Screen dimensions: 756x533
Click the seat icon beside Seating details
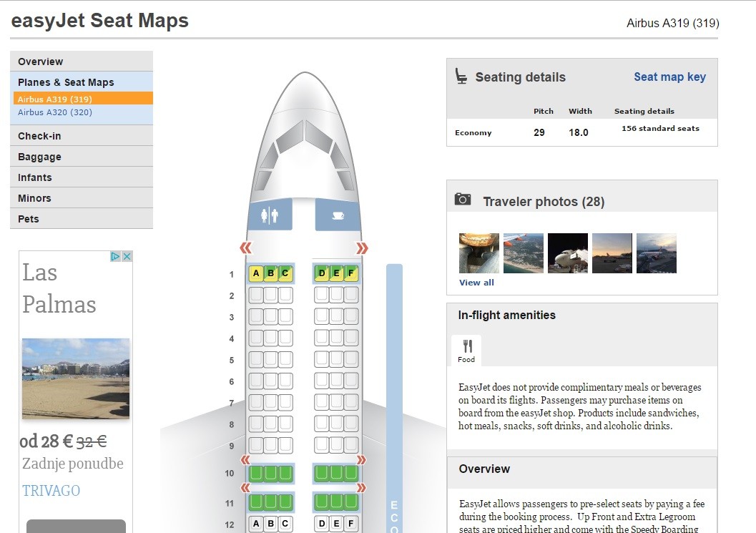point(461,77)
